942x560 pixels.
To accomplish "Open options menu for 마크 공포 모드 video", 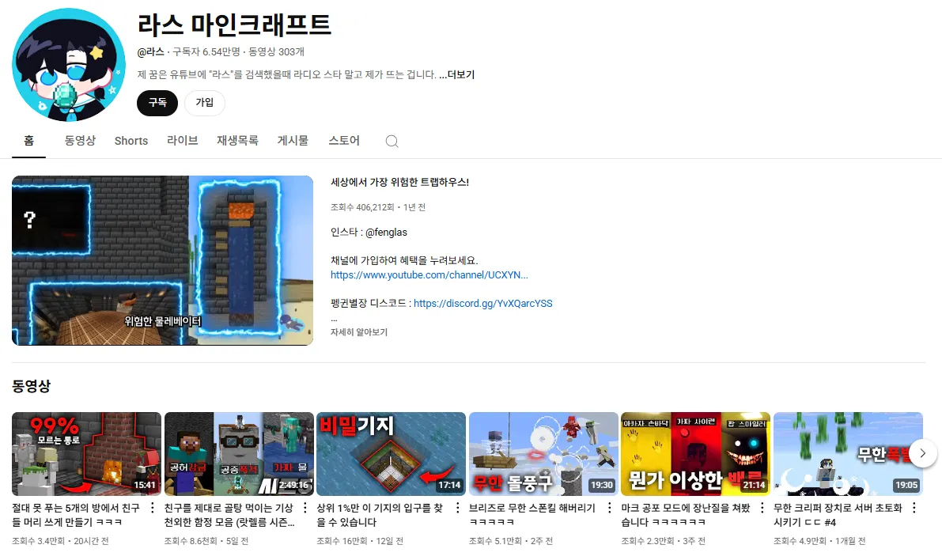I will point(762,508).
